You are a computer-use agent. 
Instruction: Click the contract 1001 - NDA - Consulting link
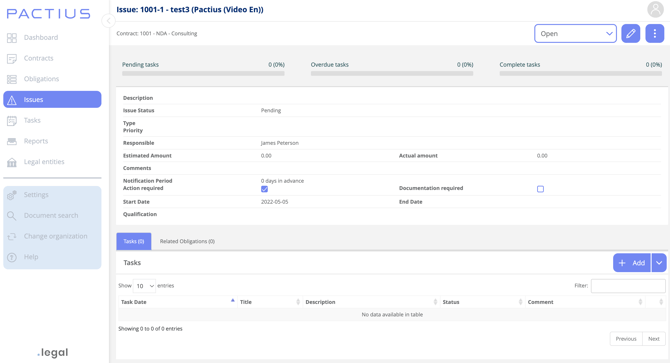[x=169, y=33]
